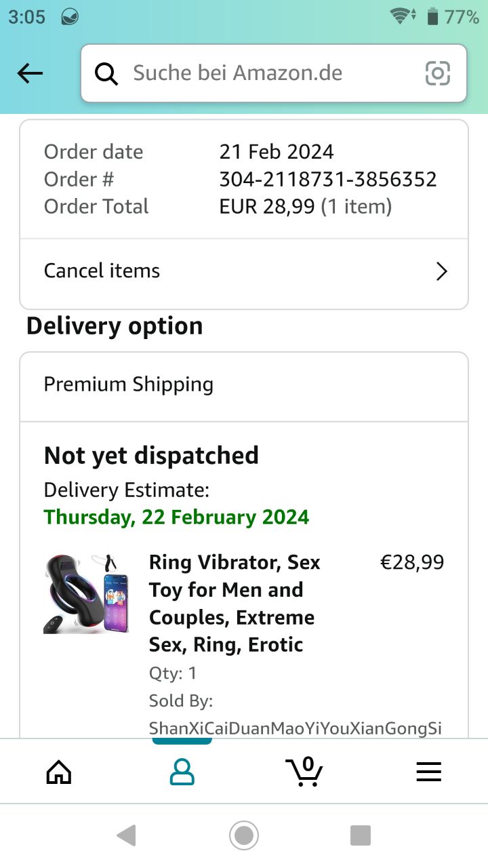The image size is (488, 868).
Task: Open the Ring Vibrator product thumbnail
Action: (86, 593)
